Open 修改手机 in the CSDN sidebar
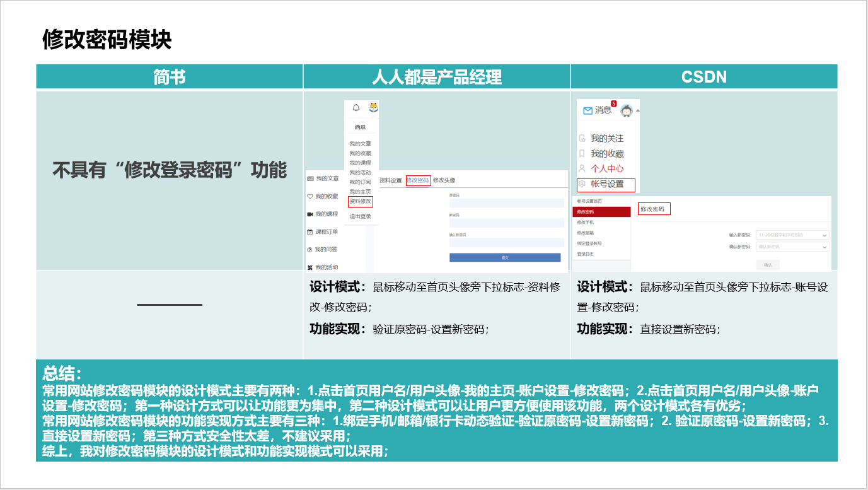 click(586, 223)
